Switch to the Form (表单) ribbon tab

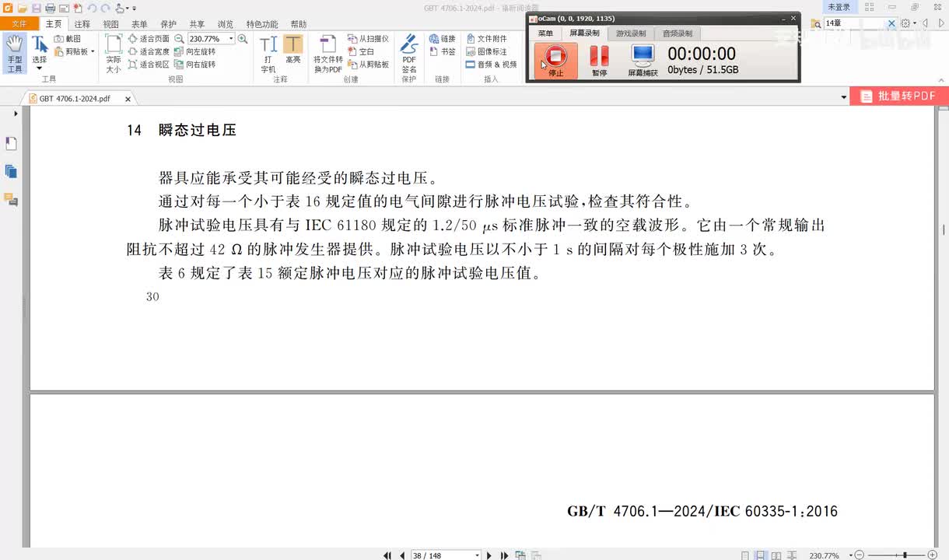(140, 24)
